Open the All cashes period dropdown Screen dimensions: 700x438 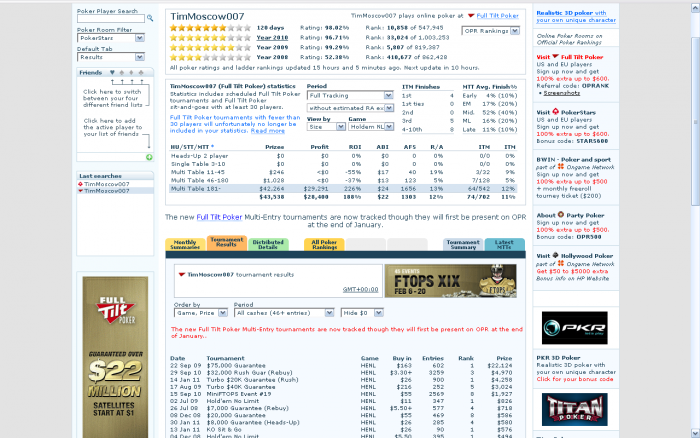point(284,313)
